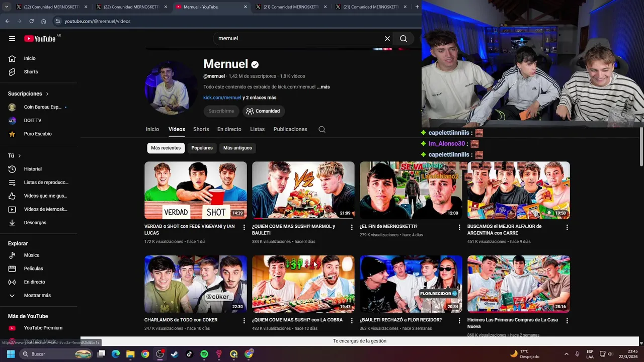Expand the Tú section chevron

point(19,156)
